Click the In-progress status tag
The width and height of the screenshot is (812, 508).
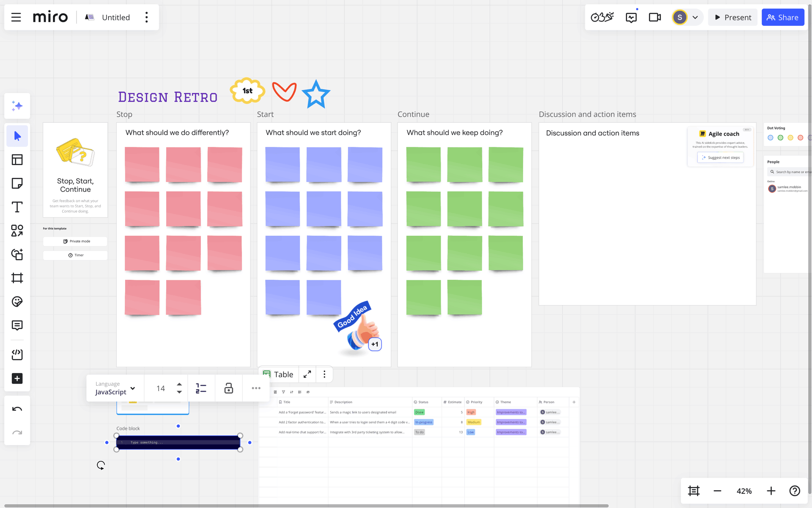tap(424, 422)
